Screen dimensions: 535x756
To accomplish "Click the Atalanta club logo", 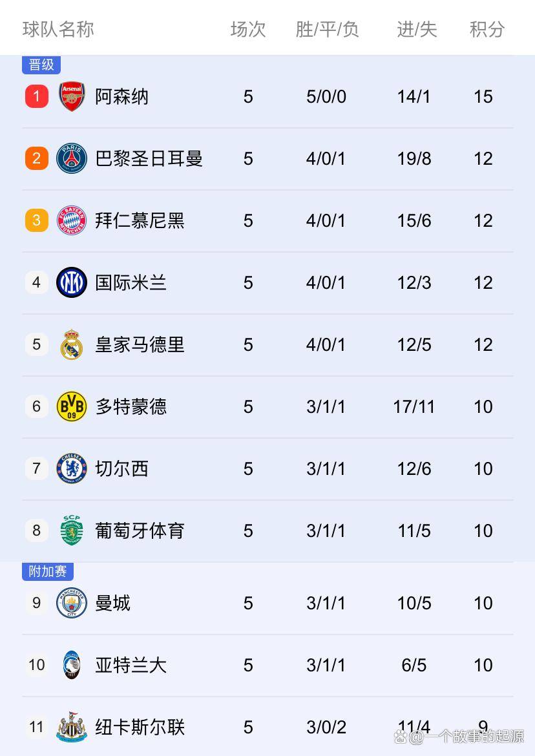I will pyautogui.click(x=72, y=665).
